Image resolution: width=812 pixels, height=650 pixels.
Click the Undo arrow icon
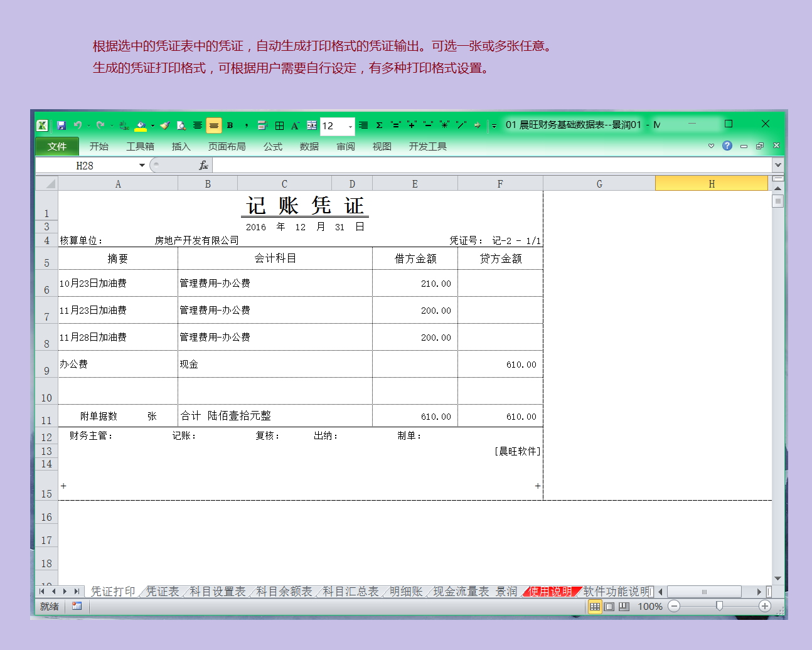coord(77,125)
